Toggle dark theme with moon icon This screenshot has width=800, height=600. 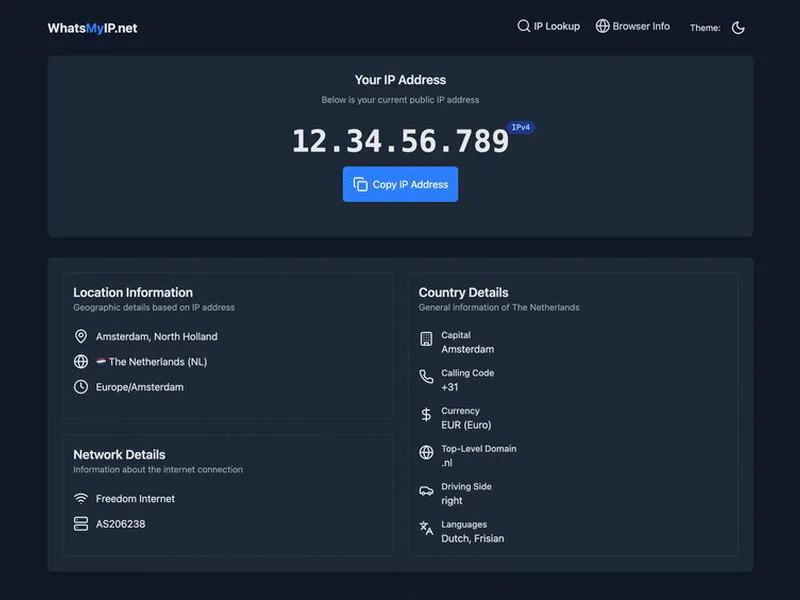click(x=738, y=28)
